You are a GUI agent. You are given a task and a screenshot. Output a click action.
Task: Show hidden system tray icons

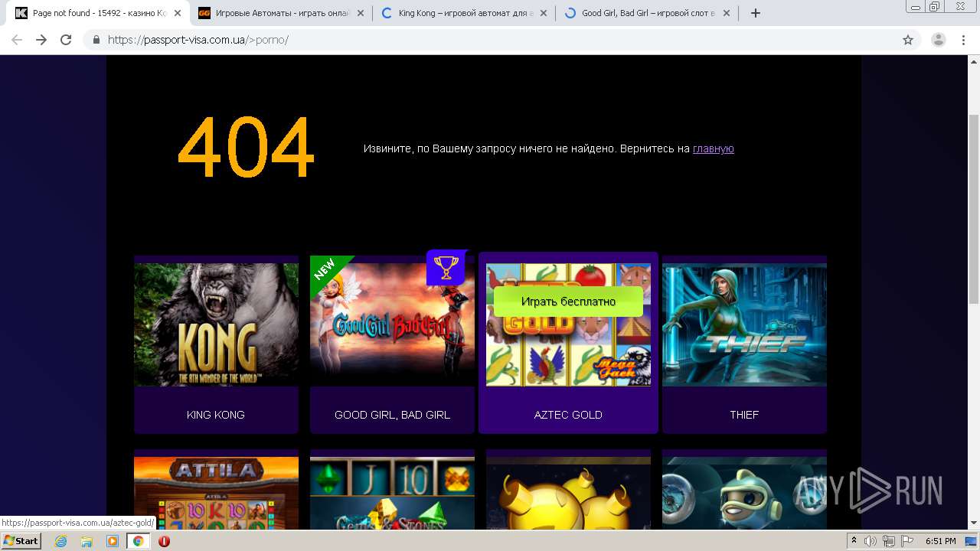click(854, 541)
